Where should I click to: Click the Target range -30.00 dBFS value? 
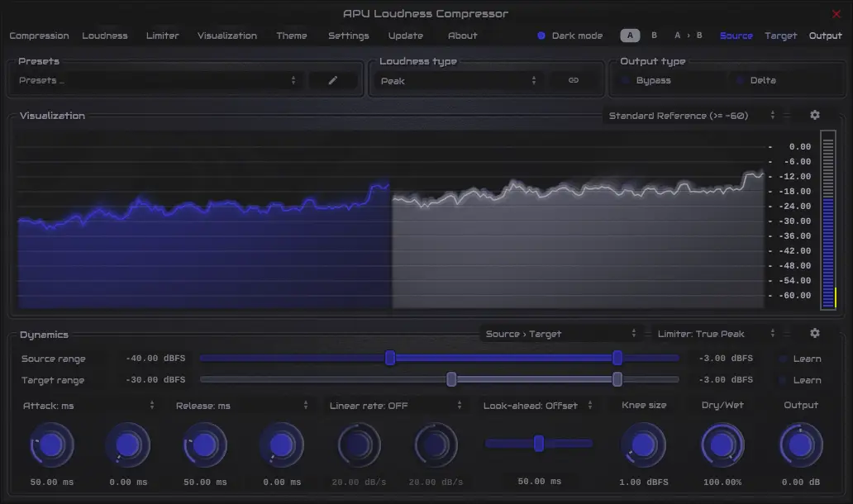[x=155, y=379]
